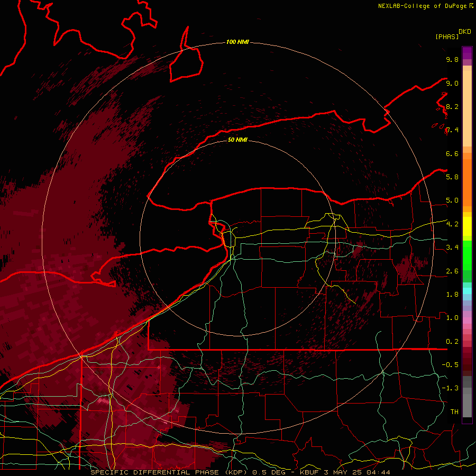Click the DKD product code label
476x476 pixels.
pyautogui.click(x=465, y=32)
